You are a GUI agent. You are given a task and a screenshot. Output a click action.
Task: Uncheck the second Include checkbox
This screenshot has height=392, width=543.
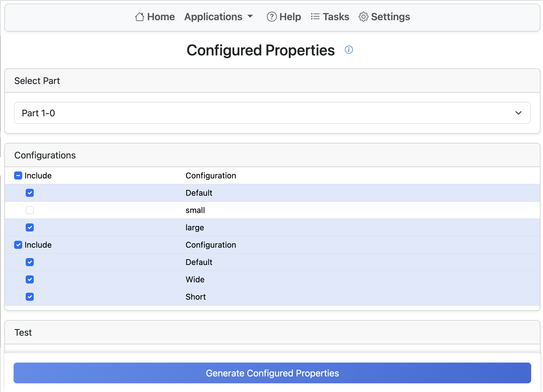point(18,245)
